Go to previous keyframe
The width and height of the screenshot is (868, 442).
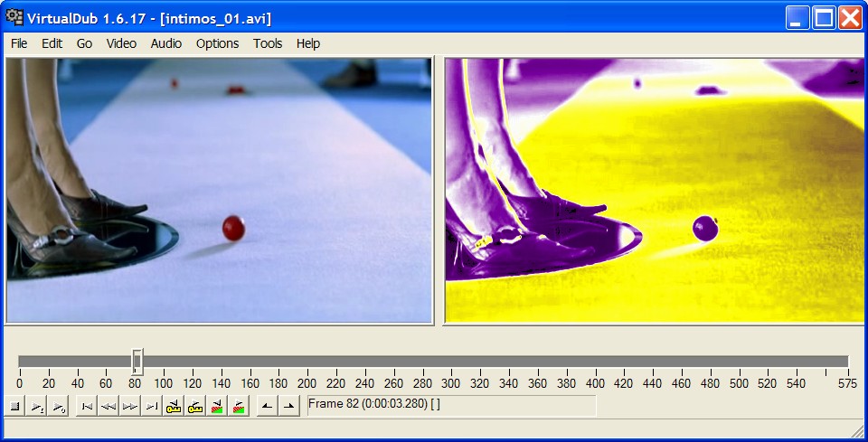[174, 407]
